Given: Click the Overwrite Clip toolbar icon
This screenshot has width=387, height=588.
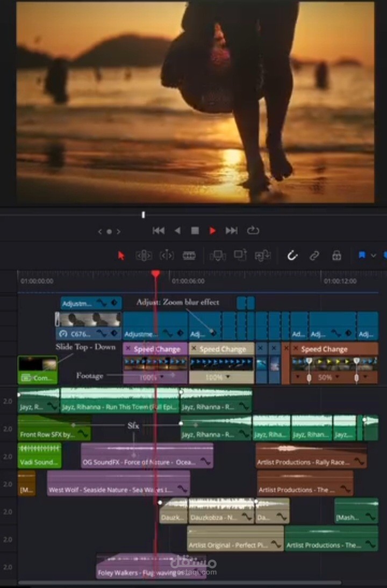Looking at the screenshot, I should [240, 255].
